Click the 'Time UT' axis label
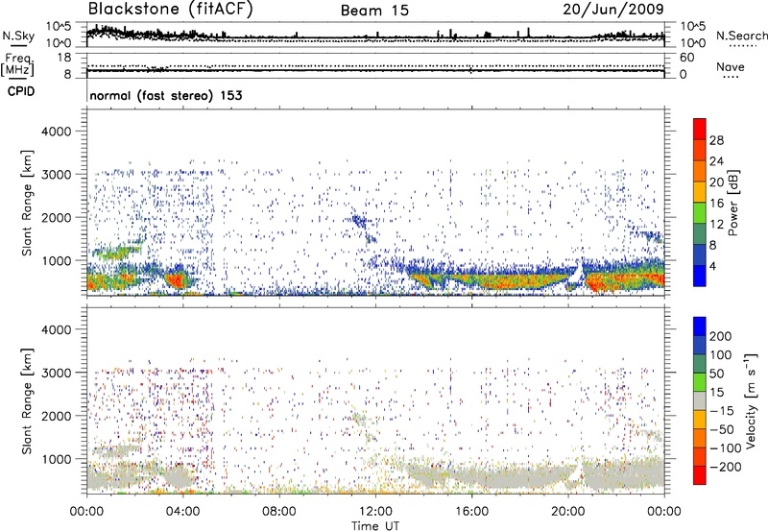The height and width of the screenshot is (532, 768). [375, 526]
